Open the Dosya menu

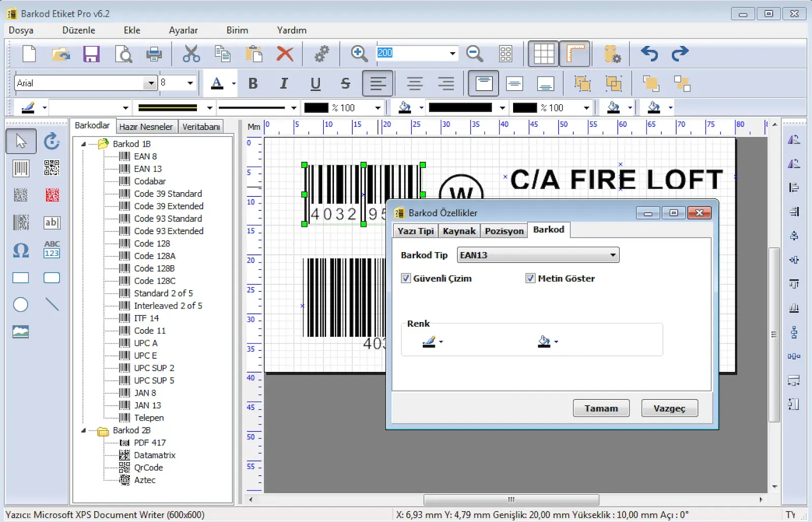tap(21, 30)
